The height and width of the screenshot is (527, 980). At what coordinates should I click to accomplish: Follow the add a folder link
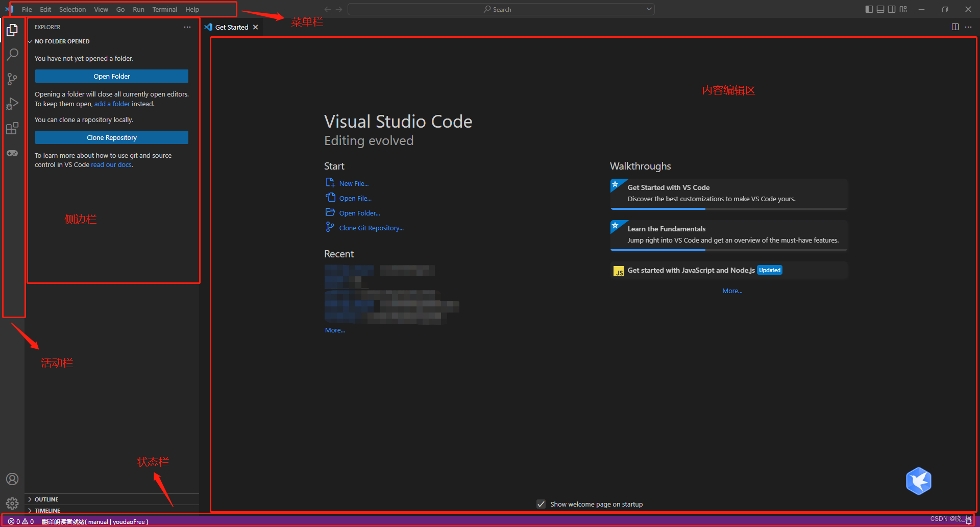(x=112, y=104)
